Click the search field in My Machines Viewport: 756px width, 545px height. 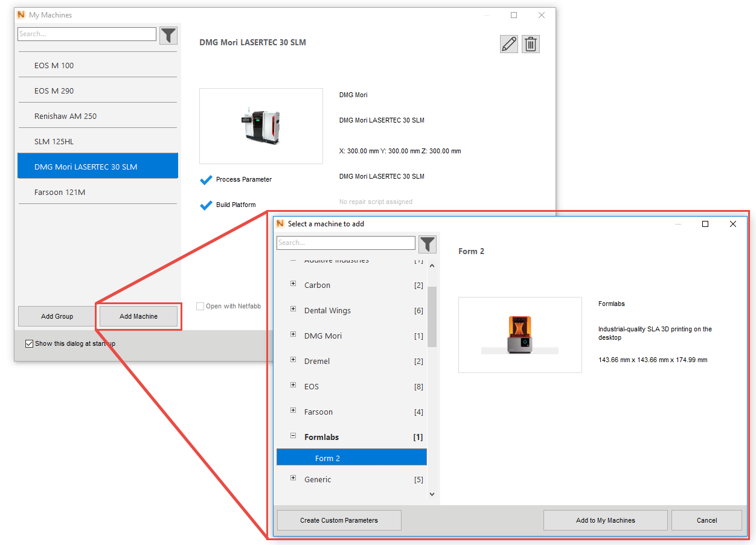point(87,34)
